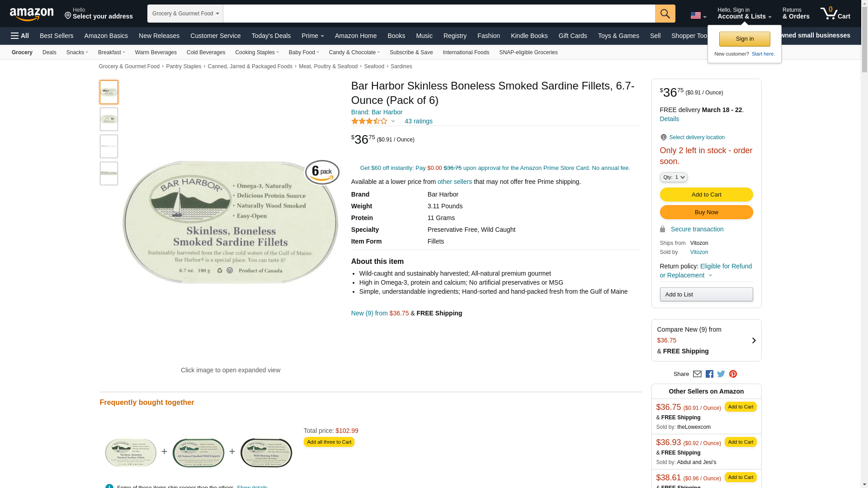
Task: Click the Amazon logo
Action: point(32,14)
